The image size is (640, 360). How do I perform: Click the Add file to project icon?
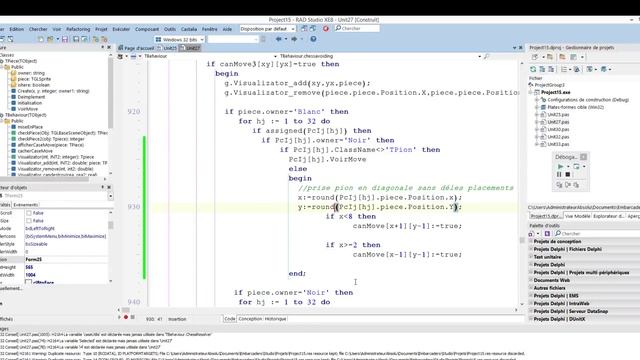(x=96, y=39)
